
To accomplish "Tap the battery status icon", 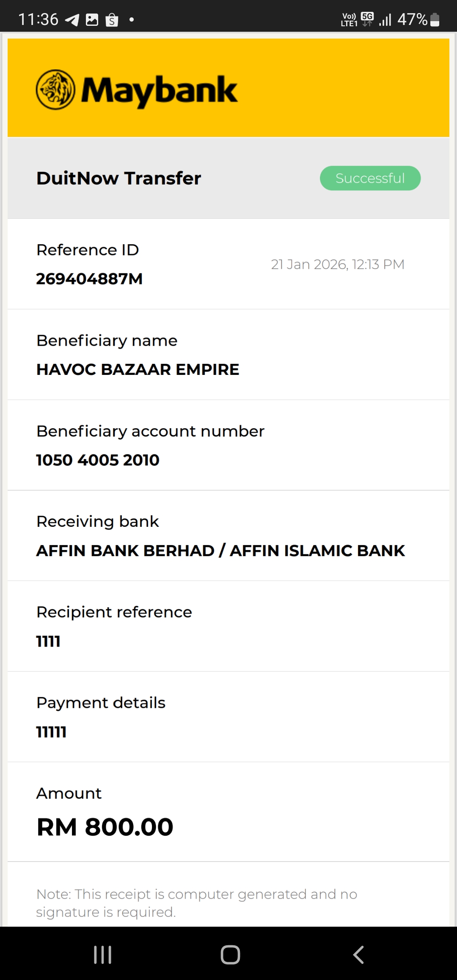I will coord(435,20).
